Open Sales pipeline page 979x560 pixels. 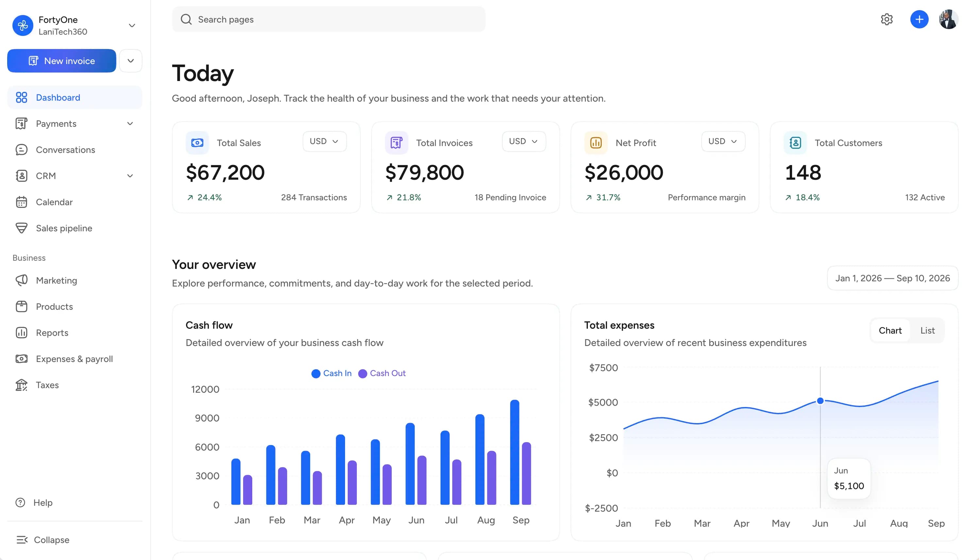click(75, 228)
